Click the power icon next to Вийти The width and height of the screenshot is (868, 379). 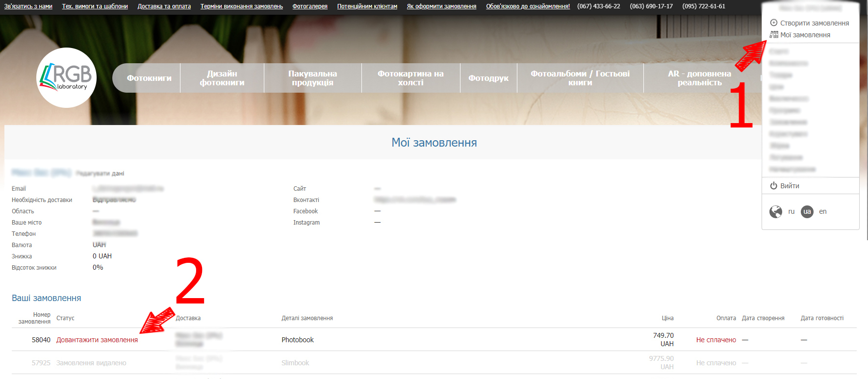773,186
